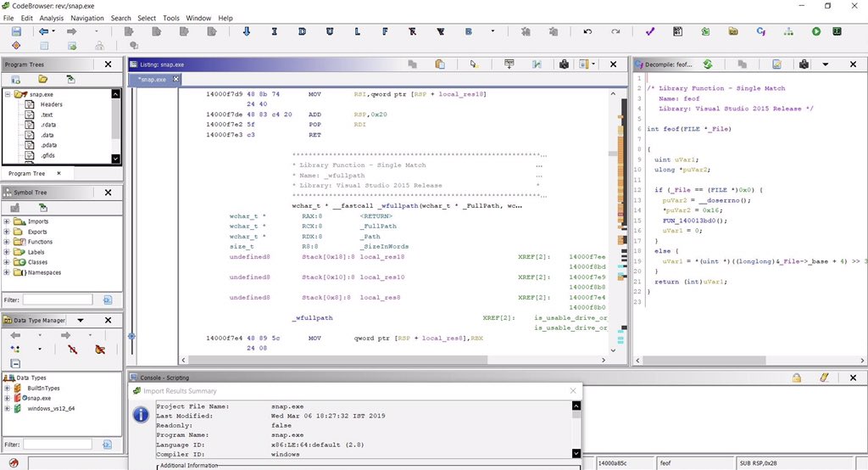Open the function graph hierarchy icon
Image resolution: width=868 pixels, height=470 pixels.
click(788, 31)
